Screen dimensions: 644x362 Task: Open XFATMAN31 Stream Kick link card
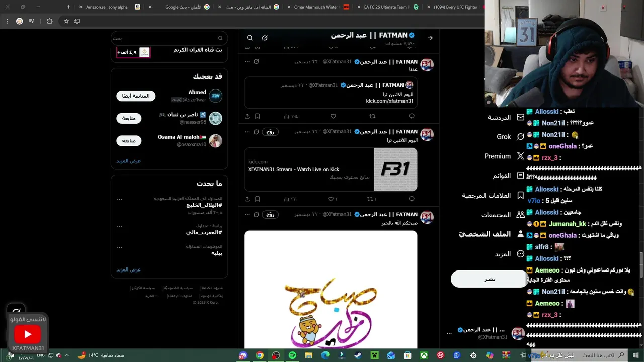pos(331,169)
